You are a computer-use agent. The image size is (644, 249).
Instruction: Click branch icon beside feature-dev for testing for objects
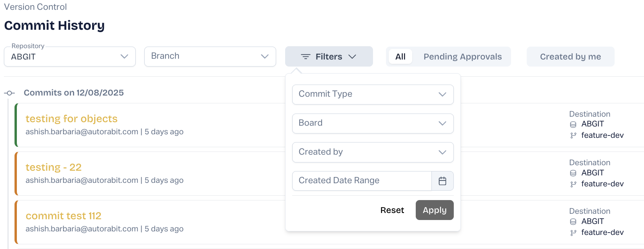coord(573,135)
